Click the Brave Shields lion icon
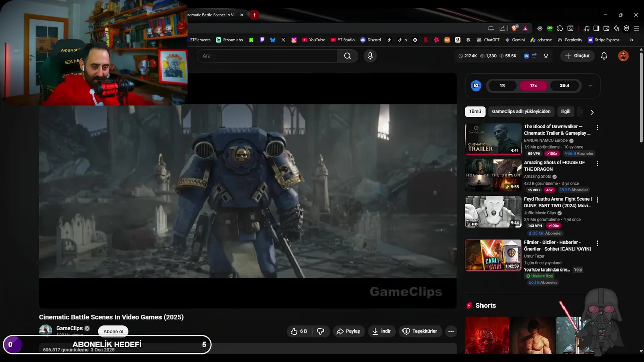The image size is (644, 362). tap(514, 28)
